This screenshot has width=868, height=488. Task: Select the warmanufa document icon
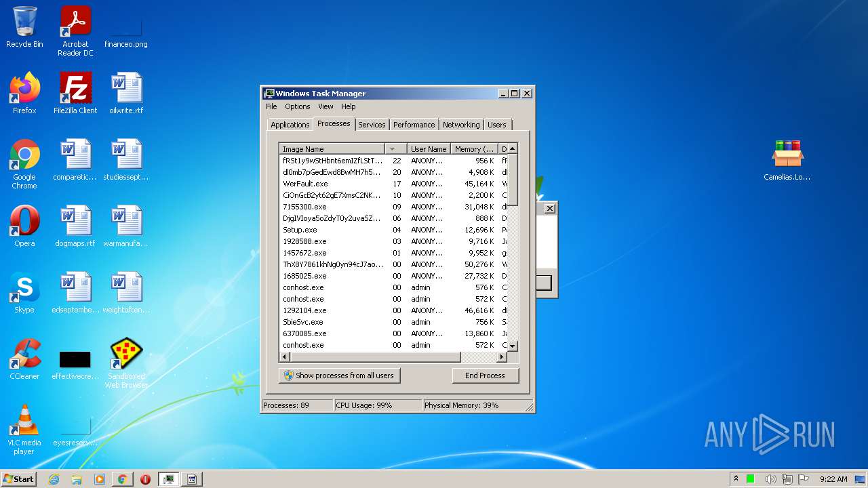coord(126,226)
